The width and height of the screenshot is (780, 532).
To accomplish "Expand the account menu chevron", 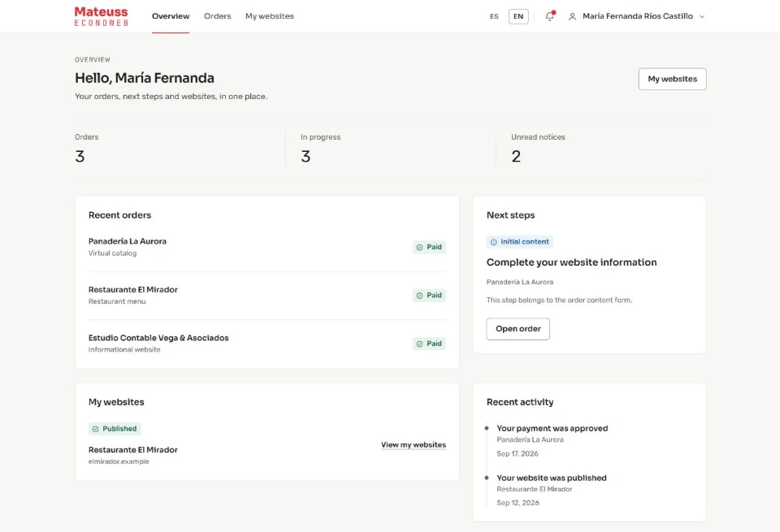I will click(702, 16).
